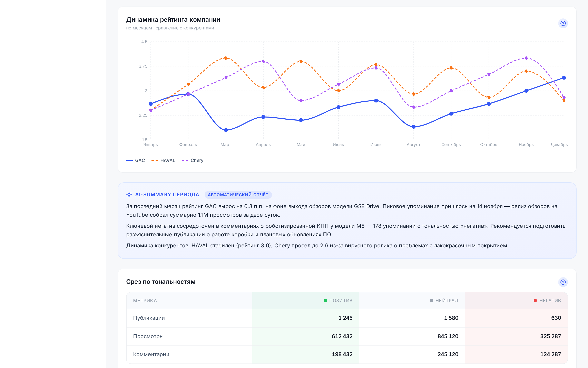Select the orange HAVAL point for Ноябрь
Viewport: 588px width, 368px height.
click(526, 71)
